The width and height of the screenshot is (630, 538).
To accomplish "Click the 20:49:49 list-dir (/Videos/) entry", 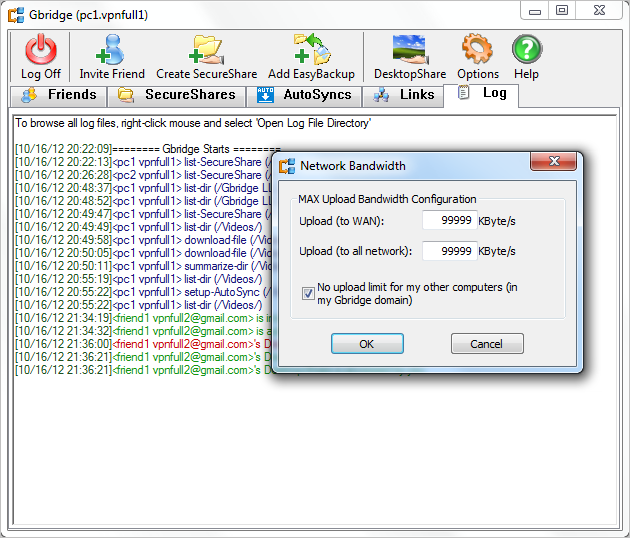I will [x=139, y=227].
